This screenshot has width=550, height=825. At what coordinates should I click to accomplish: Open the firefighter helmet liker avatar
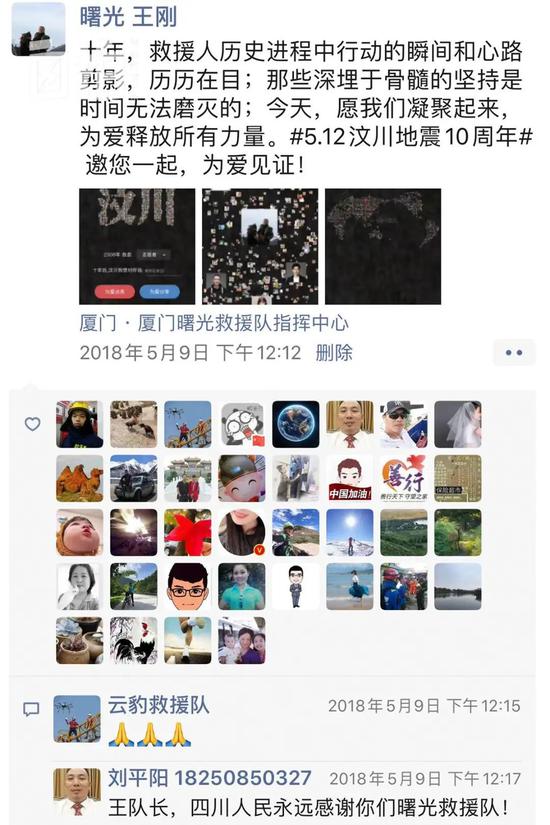[x=80, y=424]
